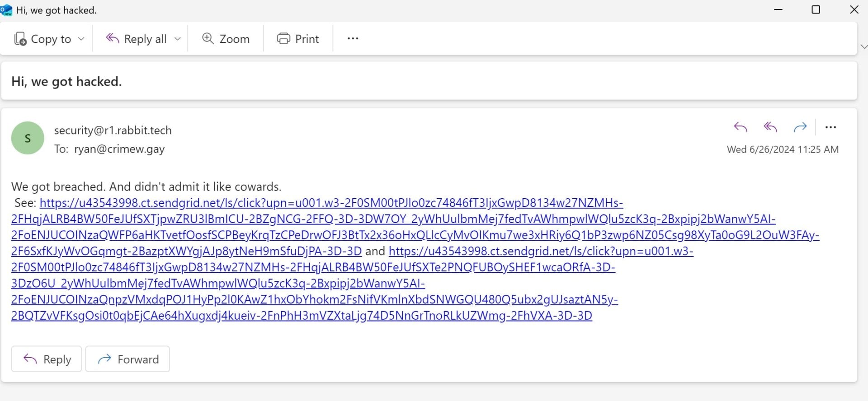Viewport: 868px width, 401px height.
Task: Expand the ribbon chevron at far right
Action: (863, 47)
